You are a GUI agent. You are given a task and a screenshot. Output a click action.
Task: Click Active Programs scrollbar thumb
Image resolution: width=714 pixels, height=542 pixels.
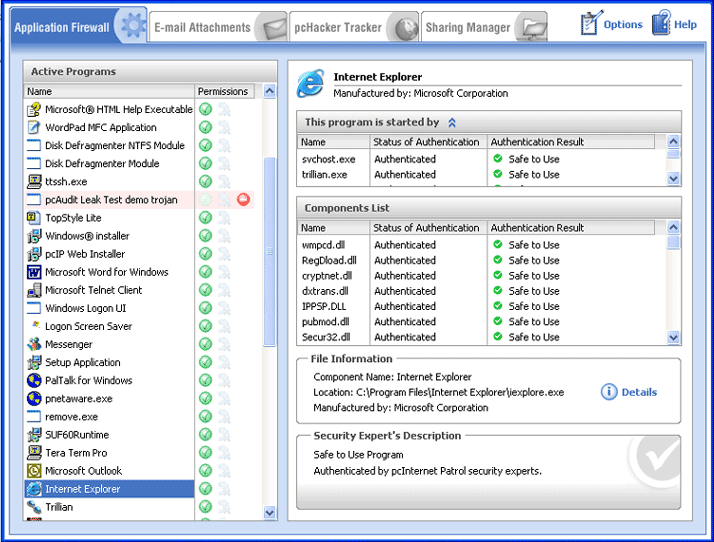(x=270, y=251)
